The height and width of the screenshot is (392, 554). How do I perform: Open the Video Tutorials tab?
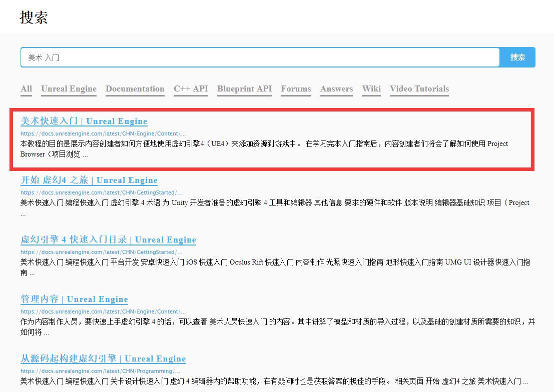(x=419, y=89)
